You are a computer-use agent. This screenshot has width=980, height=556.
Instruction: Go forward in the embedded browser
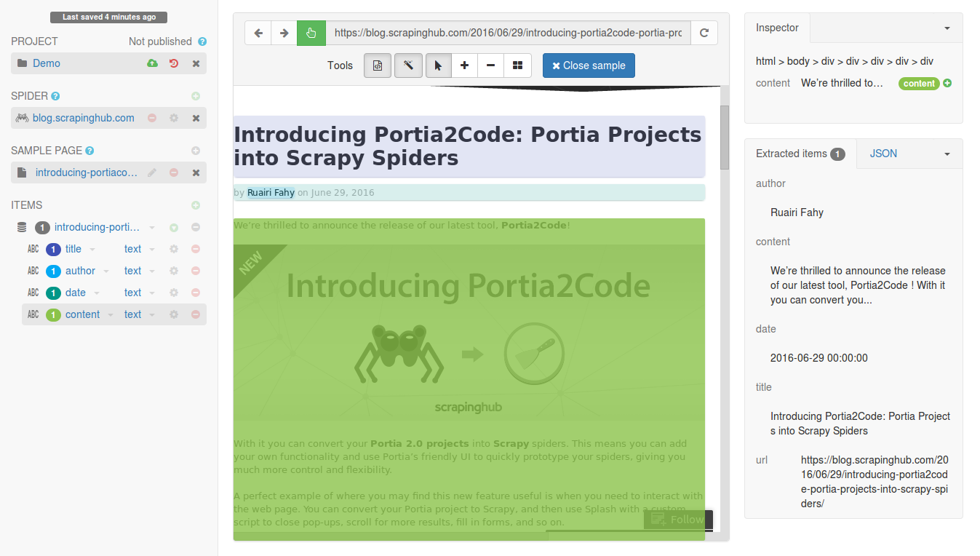[x=284, y=33]
